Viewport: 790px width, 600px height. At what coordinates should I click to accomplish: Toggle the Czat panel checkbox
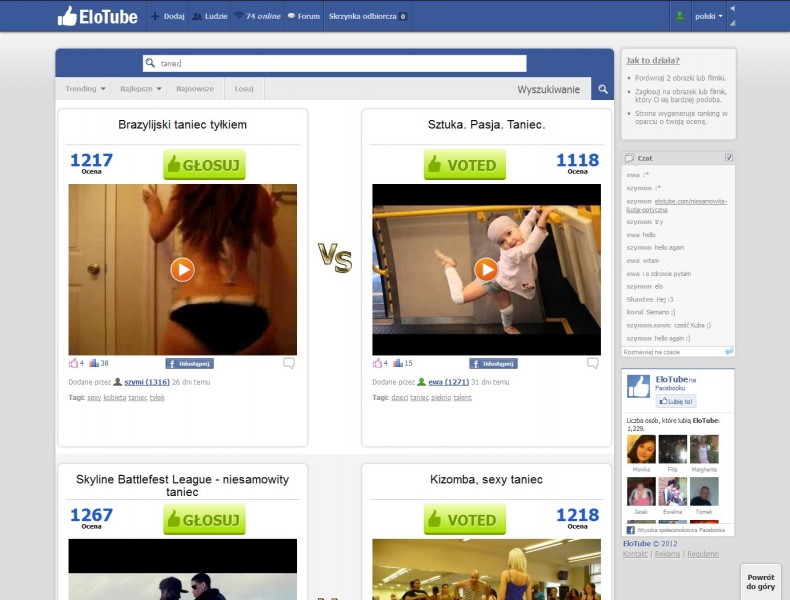729,158
